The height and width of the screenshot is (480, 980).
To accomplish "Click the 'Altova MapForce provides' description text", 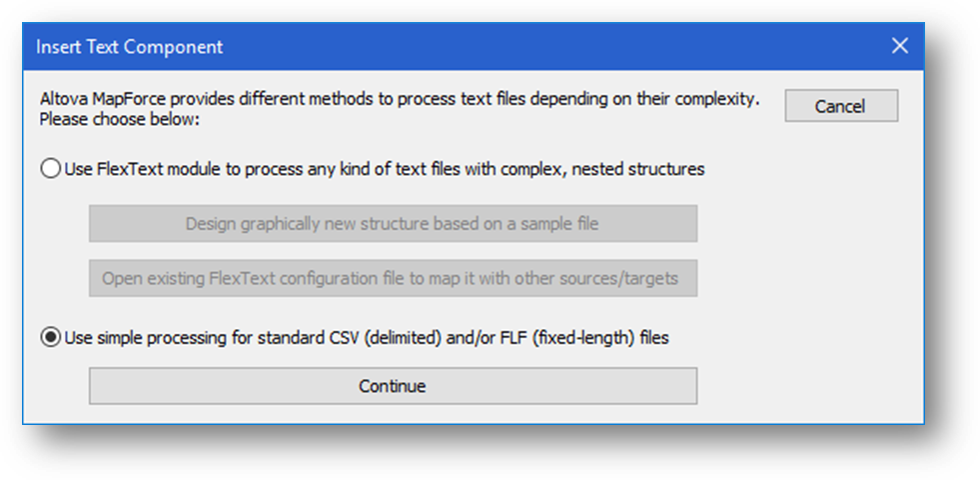I will 400,99.
